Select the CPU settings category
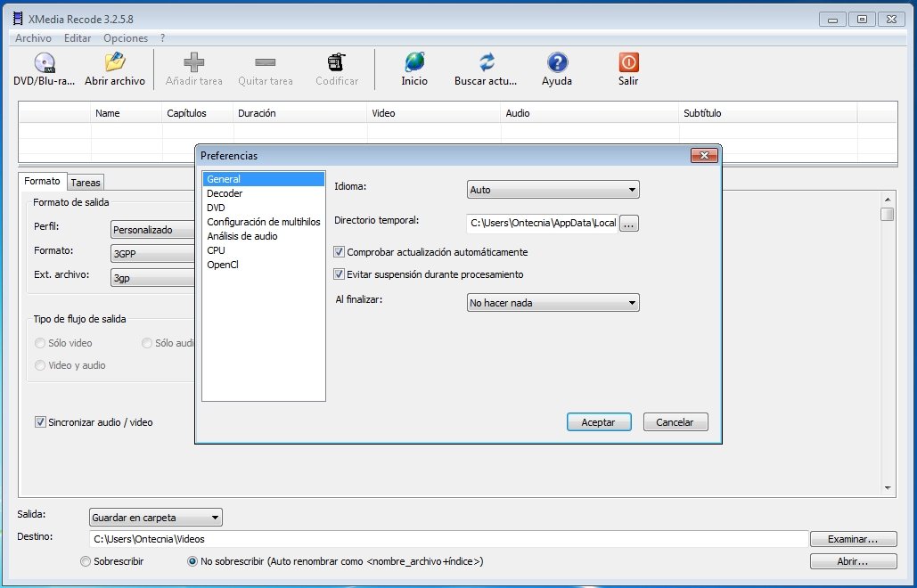The width and height of the screenshot is (917, 588). [x=216, y=250]
